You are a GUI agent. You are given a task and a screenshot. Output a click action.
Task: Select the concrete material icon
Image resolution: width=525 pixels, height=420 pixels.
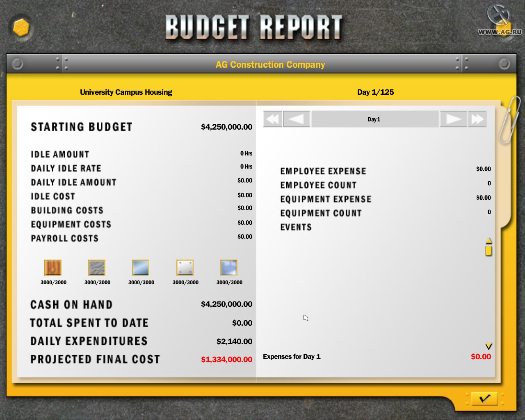click(97, 268)
